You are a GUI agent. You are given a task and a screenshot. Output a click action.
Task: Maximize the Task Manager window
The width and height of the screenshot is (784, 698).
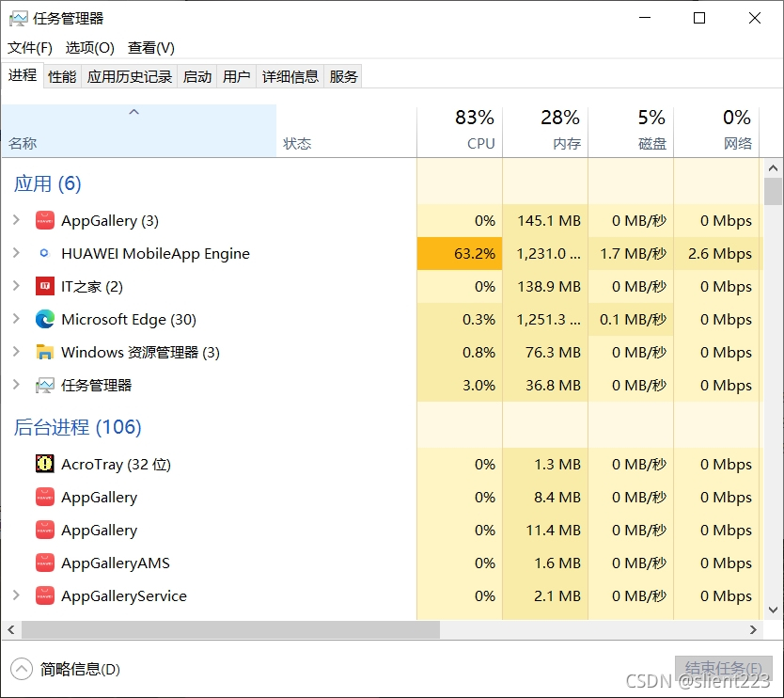699,18
